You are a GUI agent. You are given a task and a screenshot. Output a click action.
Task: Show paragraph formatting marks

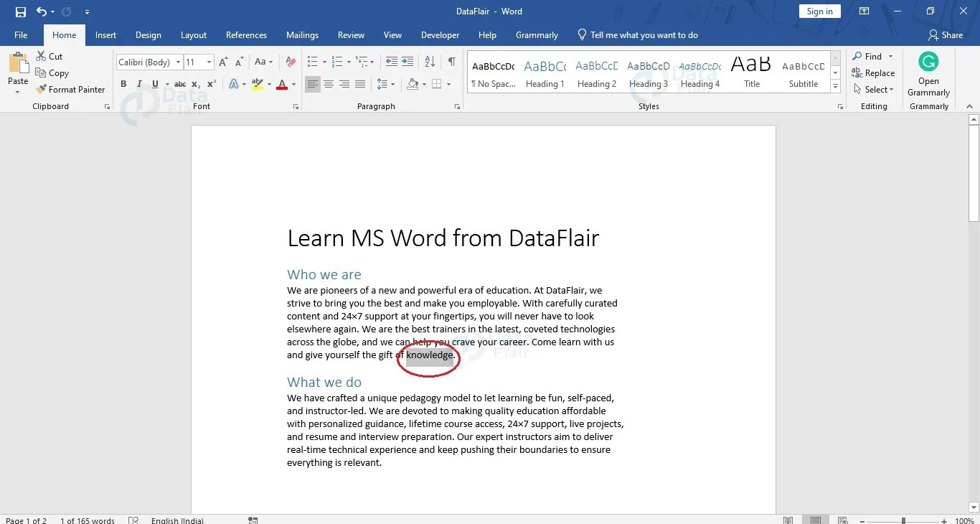click(451, 62)
